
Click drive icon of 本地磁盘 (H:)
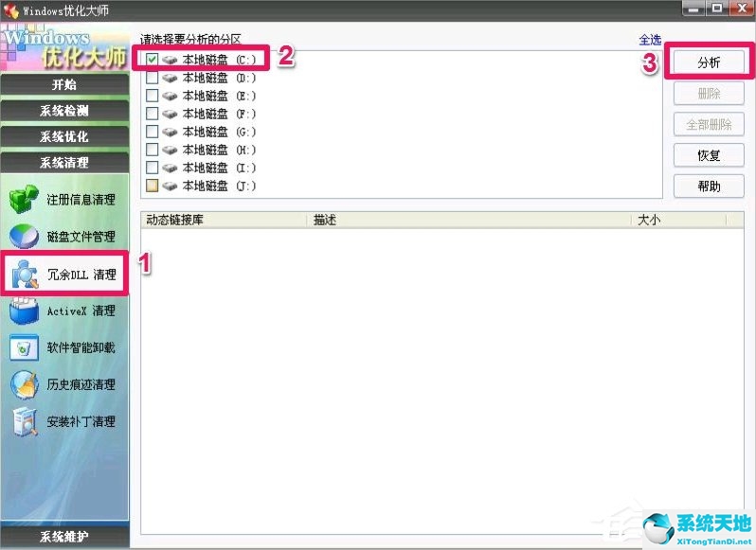pyautogui.click(x=170, y=150)
